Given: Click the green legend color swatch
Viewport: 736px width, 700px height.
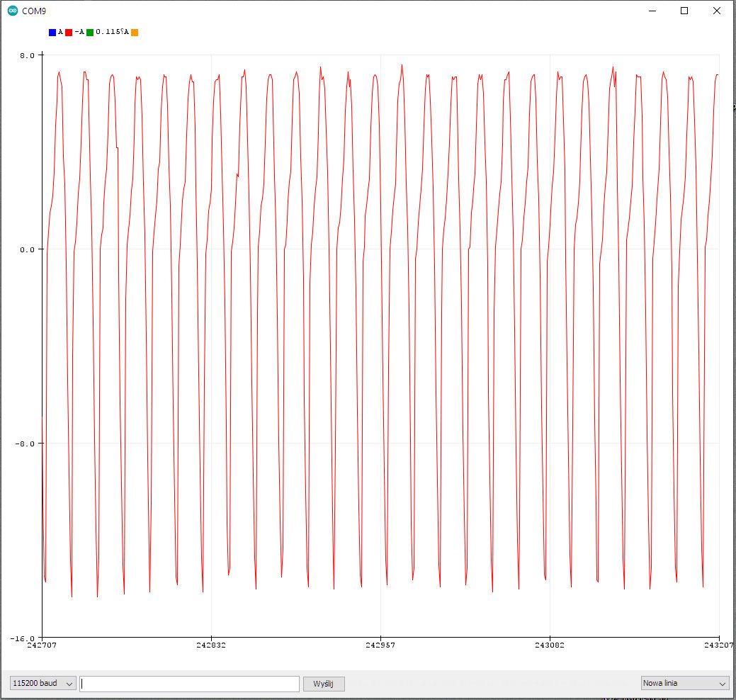Looking at the screenshot, I should 90,33.
